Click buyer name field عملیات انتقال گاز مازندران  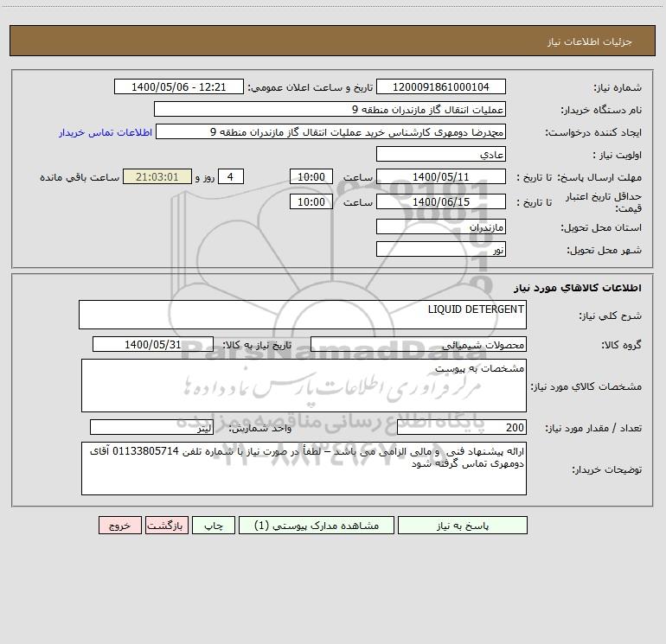click(330, 109)
